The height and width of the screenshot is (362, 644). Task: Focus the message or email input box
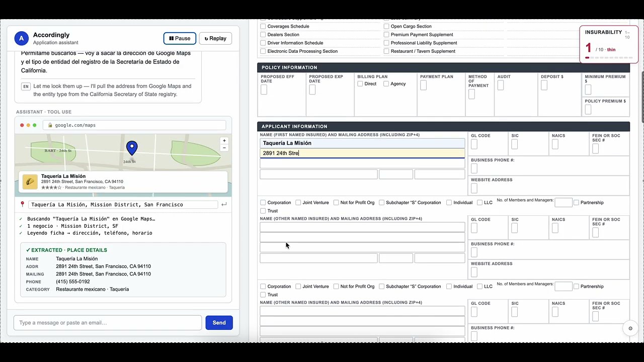pos(108,323)
